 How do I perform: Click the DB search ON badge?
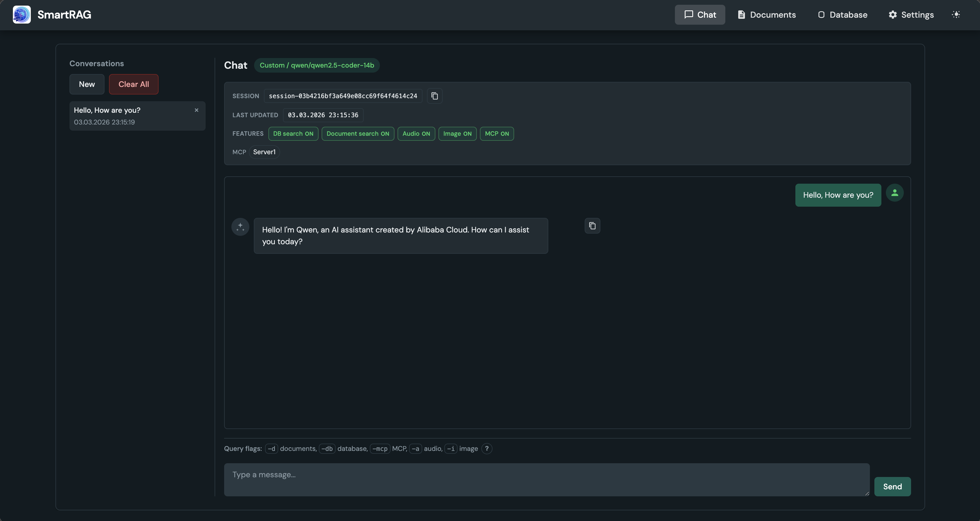click(293, 134)
